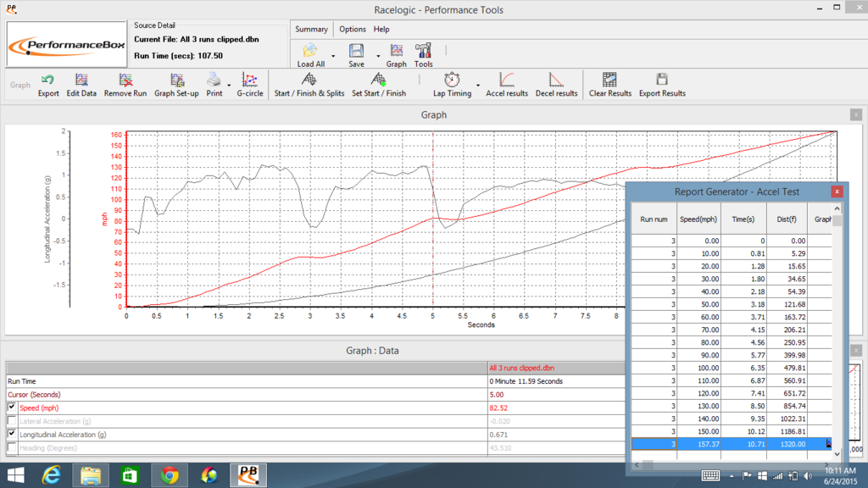The image size is (868, 488).
Task: Expand the Load All dropdown arrow
Action: (x=333, y=56)
